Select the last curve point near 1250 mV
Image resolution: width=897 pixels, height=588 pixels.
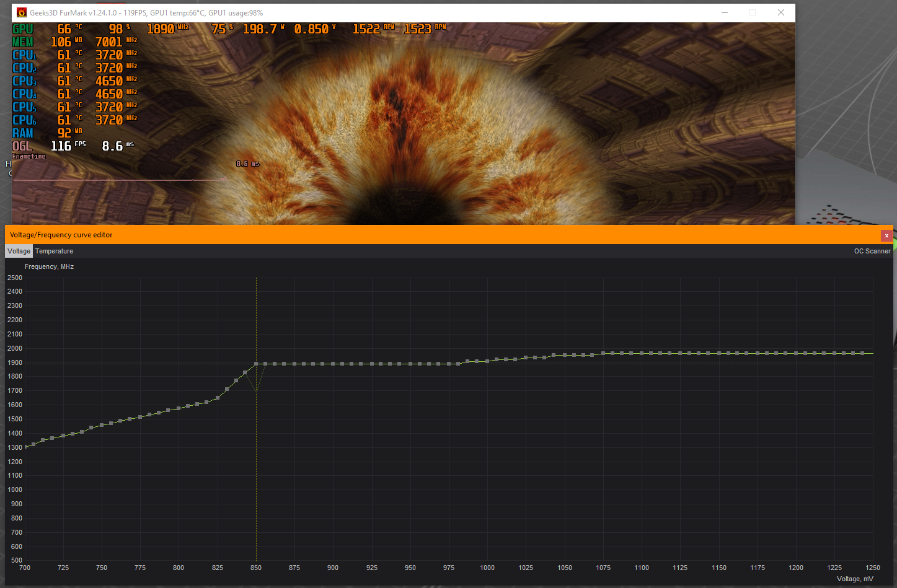click(x=862, y=353)
